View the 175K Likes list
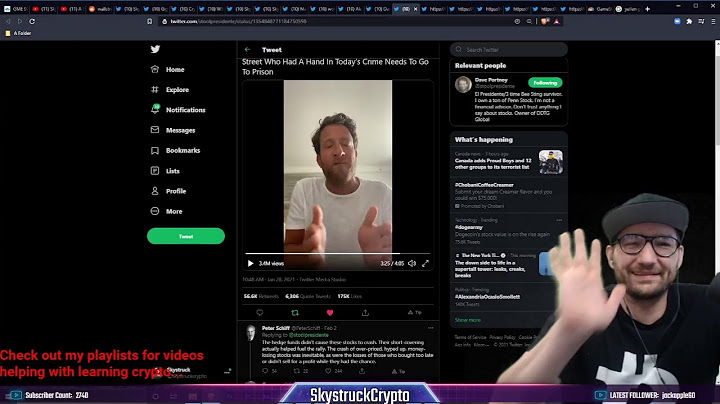The width and height of the screenshot is (720, 404). pyautogui.click(x=350, y=296)
